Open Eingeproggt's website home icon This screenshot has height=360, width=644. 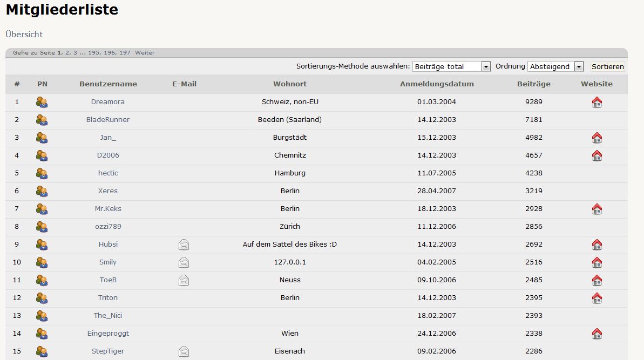coord(596,334)
